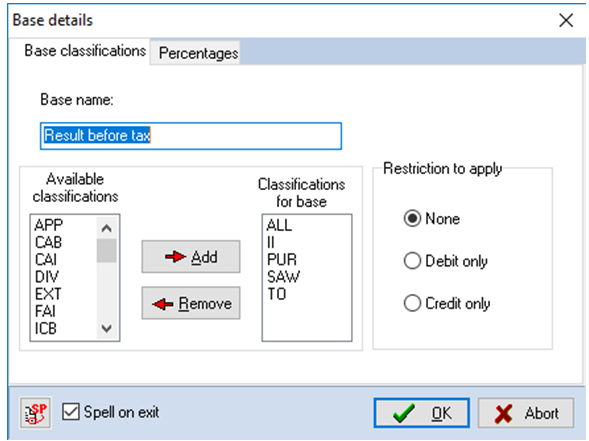Select ICB in available classifications

coord(46,329)
